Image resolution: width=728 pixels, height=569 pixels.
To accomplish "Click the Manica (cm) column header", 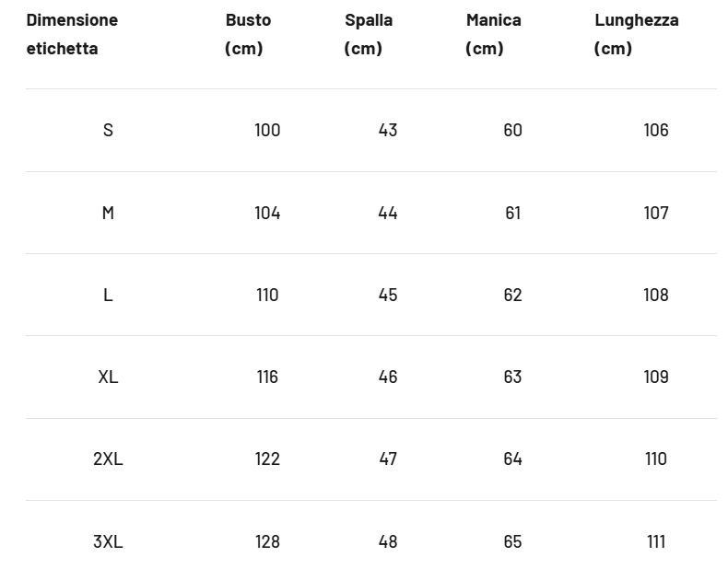I will point(493,34).
